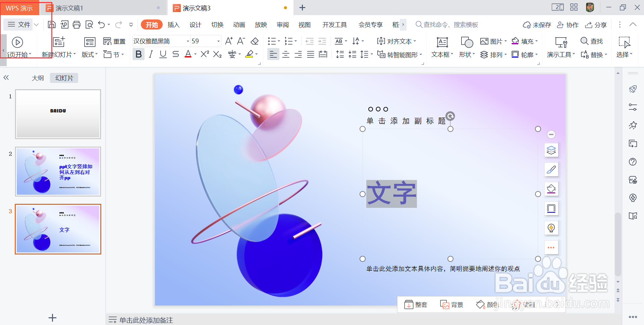Toggle right text alignment

(x=298, y=54)
